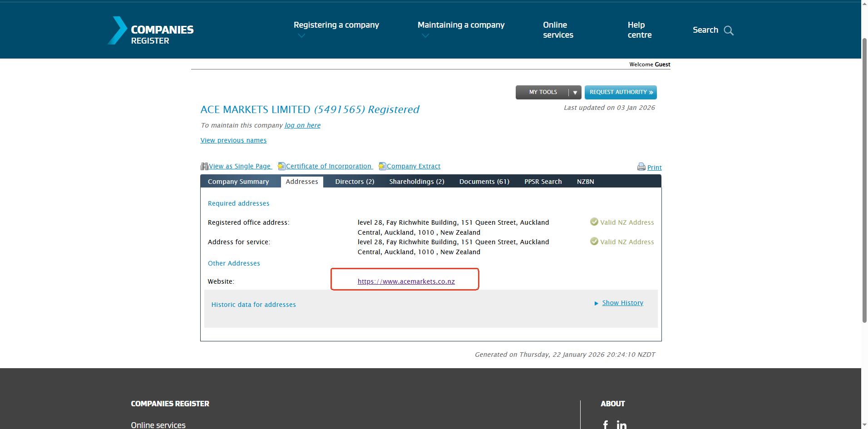
Task: Open the Documents (61) tab
Action: [484, 182]
